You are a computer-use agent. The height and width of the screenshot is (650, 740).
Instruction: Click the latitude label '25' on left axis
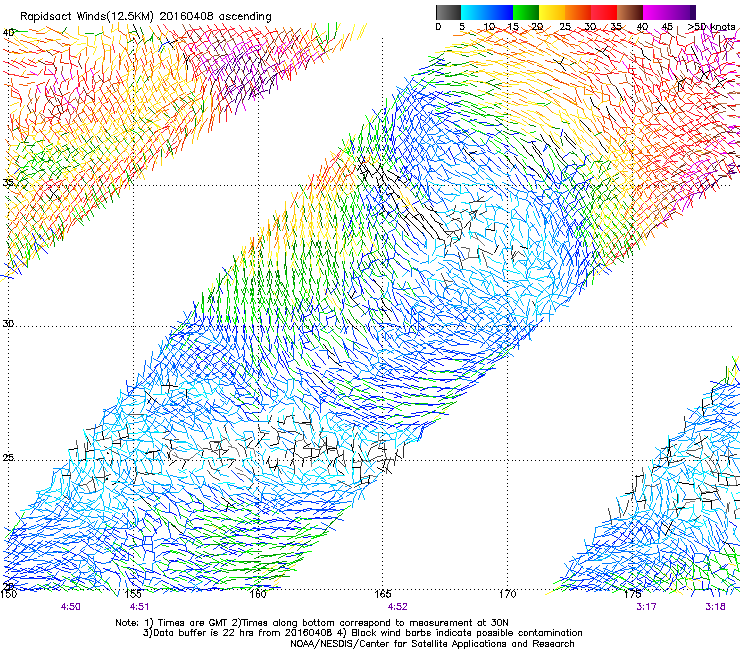8,458
